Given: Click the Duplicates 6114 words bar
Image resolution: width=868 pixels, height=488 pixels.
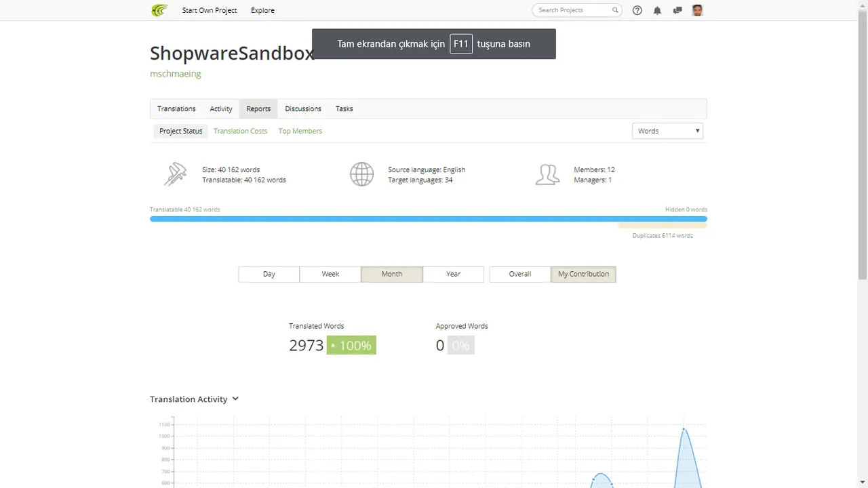Looking at the screenshot, I should click(663, 226).
